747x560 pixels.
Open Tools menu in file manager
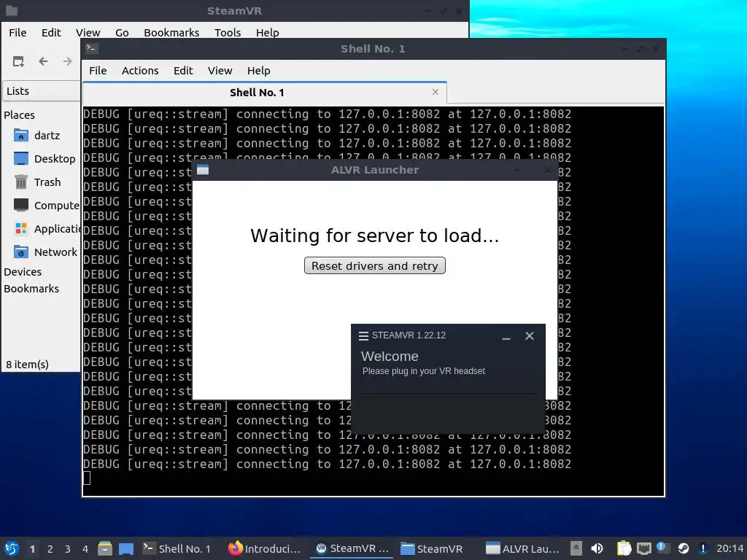(x=228, y=32)
